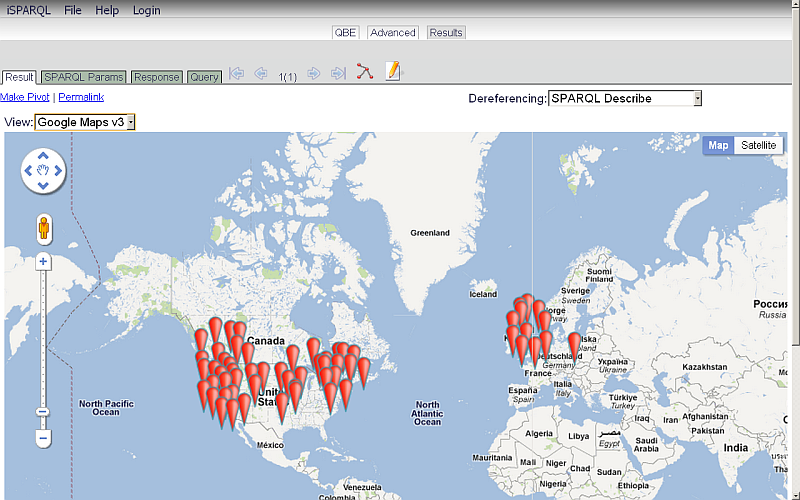Click the México map label
This screenshot has width=800, height=500.
(270, 445)
